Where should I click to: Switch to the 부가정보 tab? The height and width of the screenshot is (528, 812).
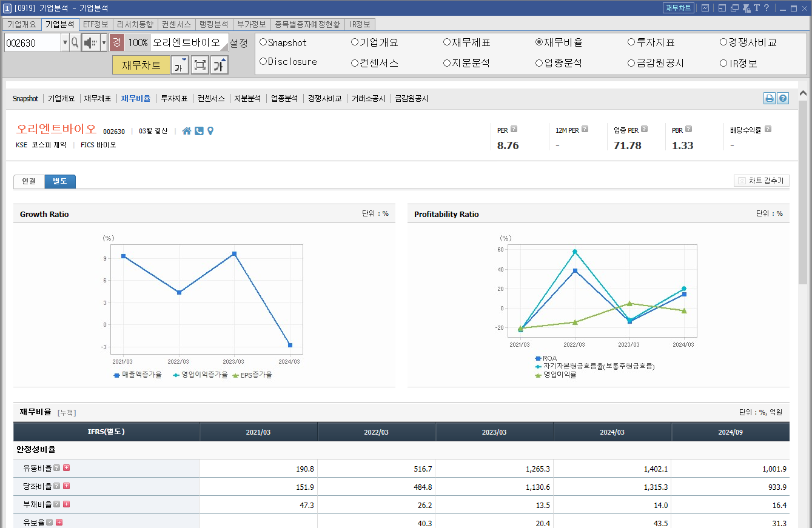[x=252, y=24]
